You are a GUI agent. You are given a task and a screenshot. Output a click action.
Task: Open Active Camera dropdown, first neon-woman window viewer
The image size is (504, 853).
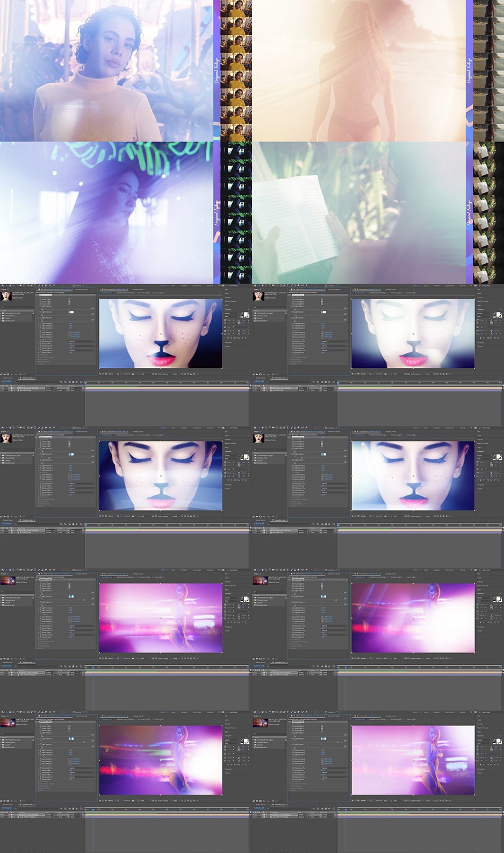point(164,658)
